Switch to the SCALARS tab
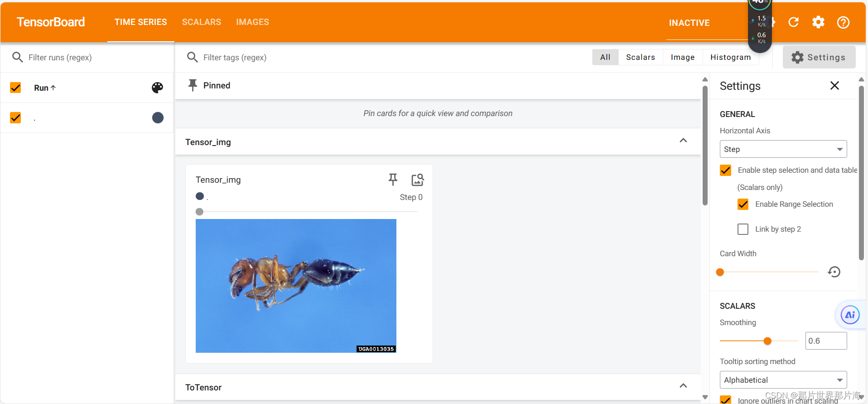This screenshot has width=868, height=404. (202, 22)
